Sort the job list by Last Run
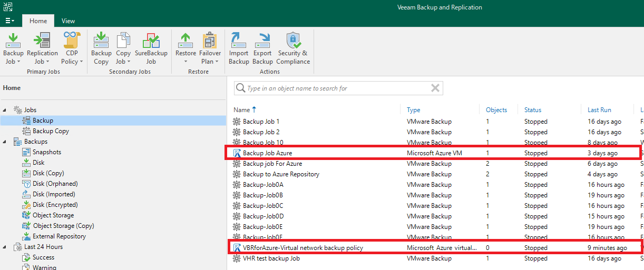This screenshot has width=644, height=270. coord(600,110)
